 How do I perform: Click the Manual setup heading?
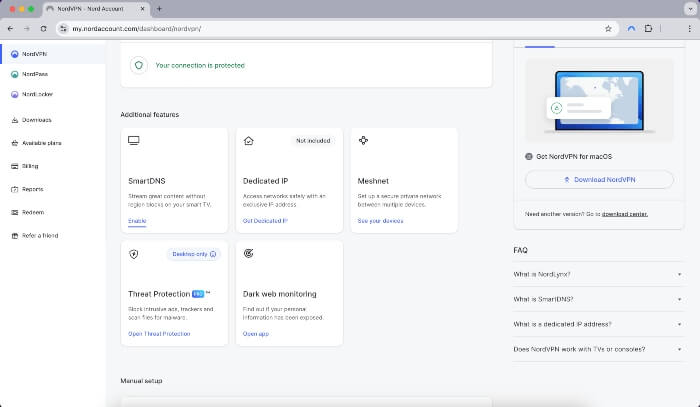tap(141, 381)
